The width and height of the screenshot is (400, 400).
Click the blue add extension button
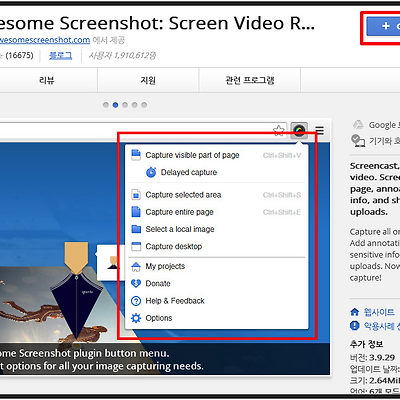(383, 26)
